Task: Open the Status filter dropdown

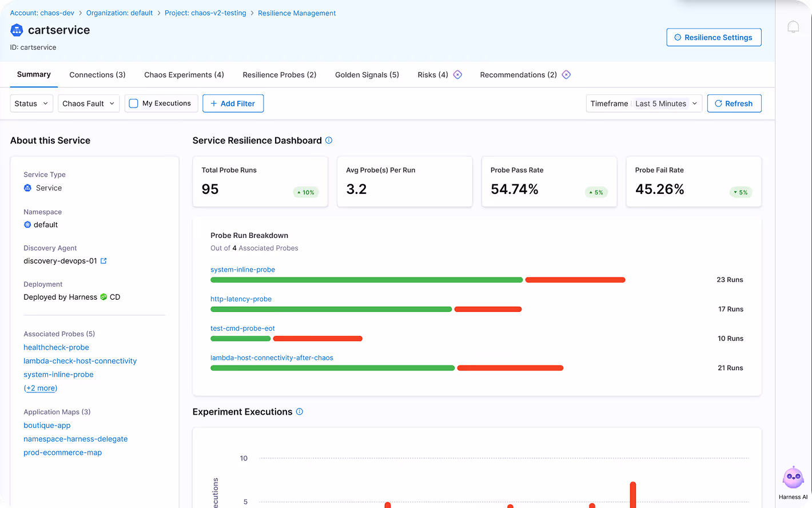Action: pyautogui.click(x=31, y=104)
